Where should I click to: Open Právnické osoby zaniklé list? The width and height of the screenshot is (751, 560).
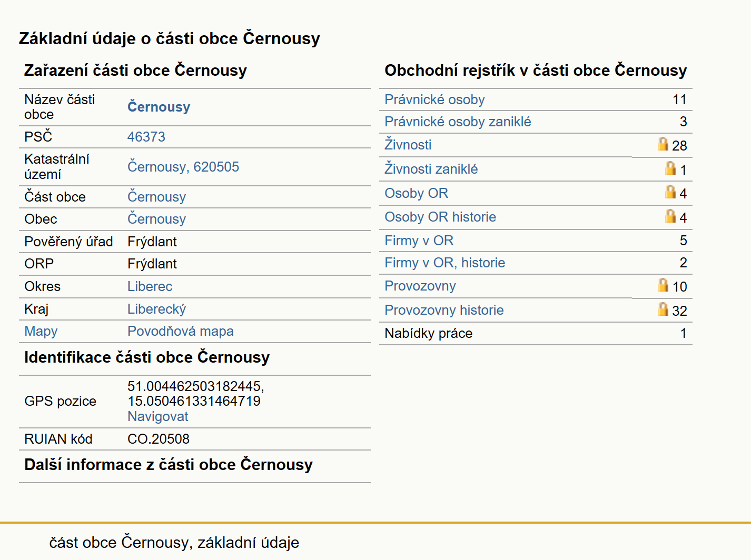(x=458, y=122)
